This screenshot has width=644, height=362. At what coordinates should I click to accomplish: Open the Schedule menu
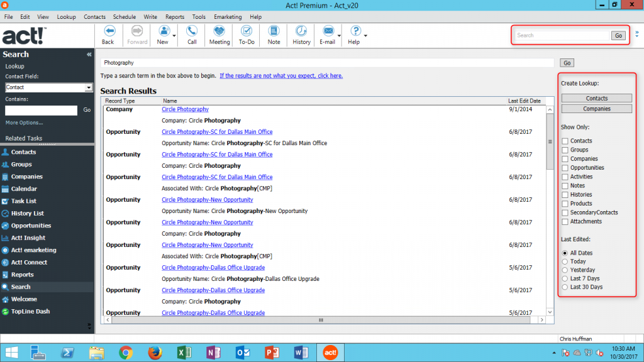click(124, 17)
